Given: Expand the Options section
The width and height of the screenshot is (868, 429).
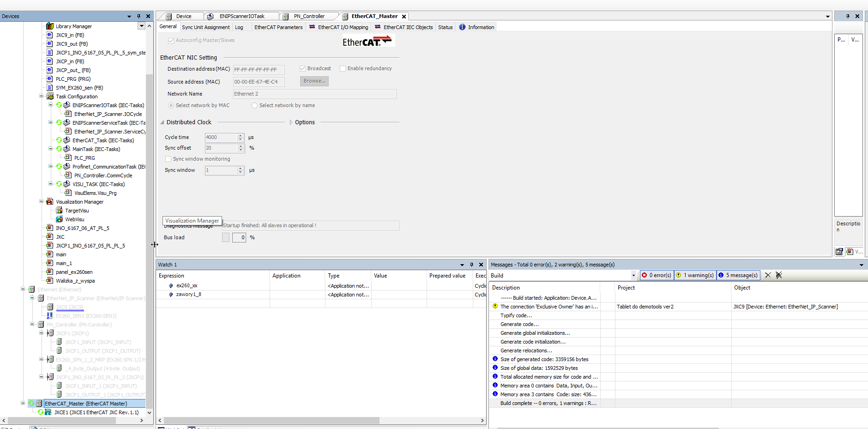Looking at the screenshot, I should tap(290, 122).
